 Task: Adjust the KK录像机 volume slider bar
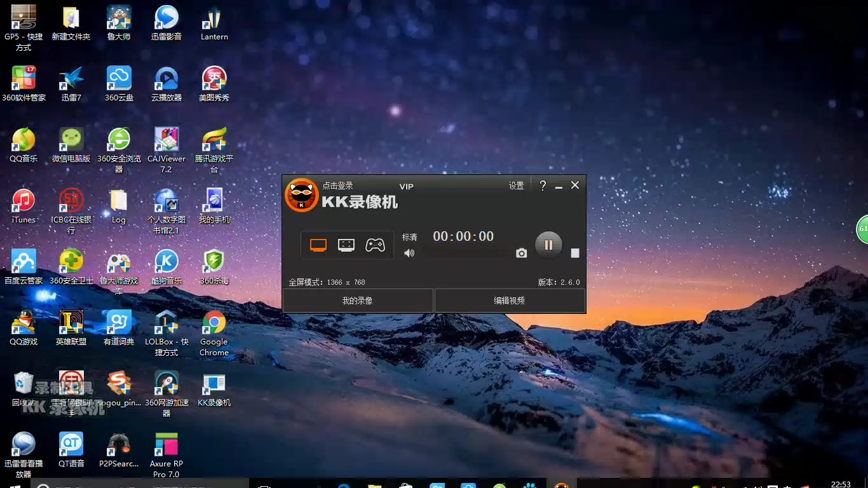coord(466,253)
